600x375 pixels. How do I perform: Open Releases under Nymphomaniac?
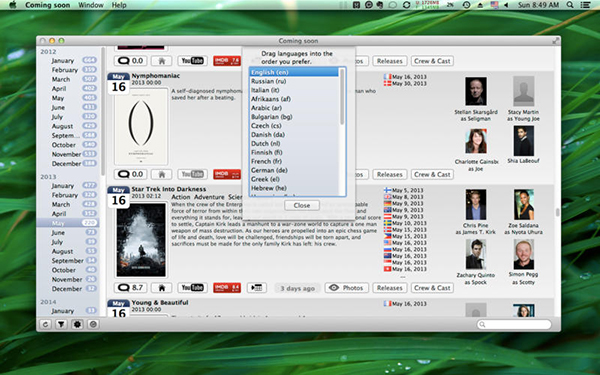tap(390, 174)
